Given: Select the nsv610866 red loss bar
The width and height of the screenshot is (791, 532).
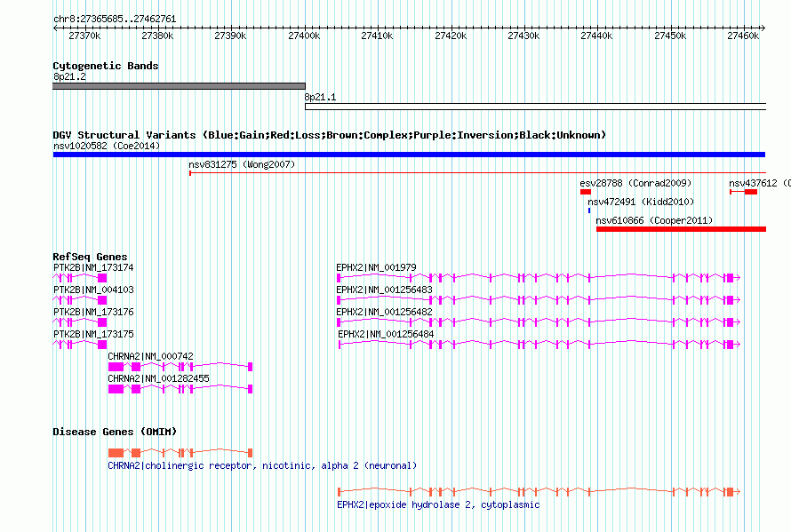Looking at the screenshot, I should coord(681,229).
